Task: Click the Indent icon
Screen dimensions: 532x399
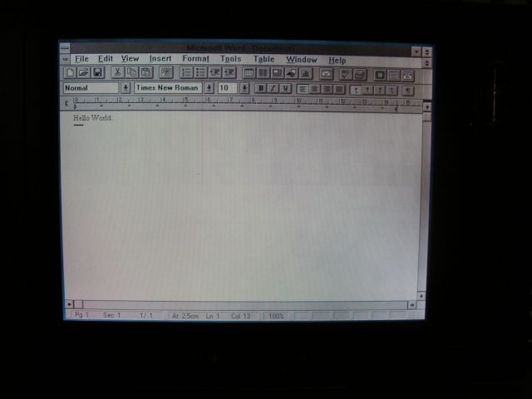Action: [x=229, y=72]
